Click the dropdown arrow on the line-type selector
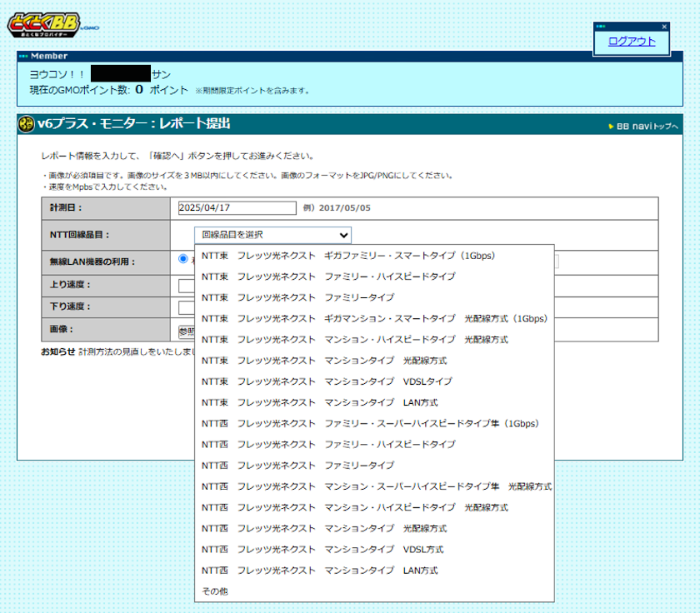Viewport: 700px width, 613px height. 343,235
